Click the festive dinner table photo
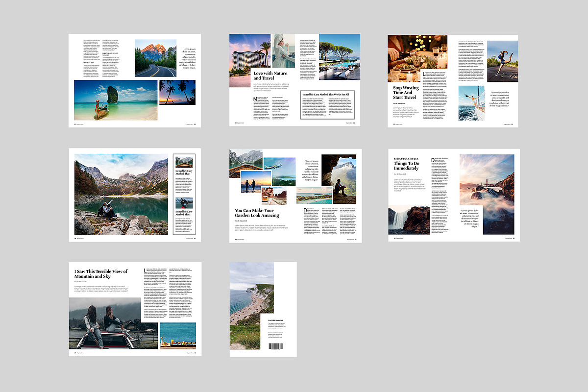The width and height of the screenshot is (588, 392). click(417, 59)
